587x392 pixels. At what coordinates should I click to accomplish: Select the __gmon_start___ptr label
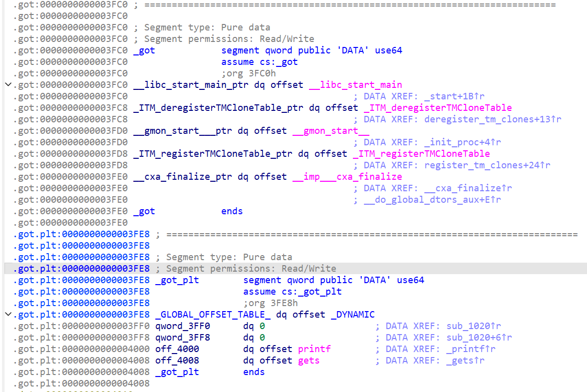(x=182, y=131)
